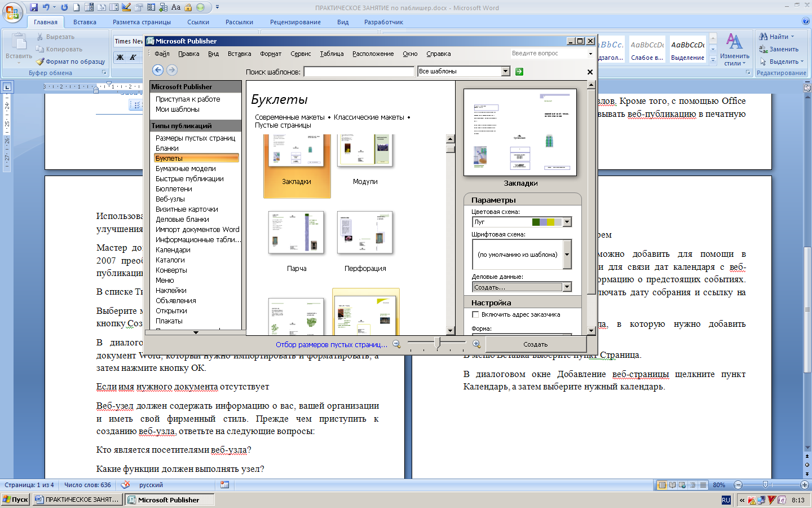Click the Redo icon in Word toolbar
This screenshot has width=812, height=508.
point(64,7)
